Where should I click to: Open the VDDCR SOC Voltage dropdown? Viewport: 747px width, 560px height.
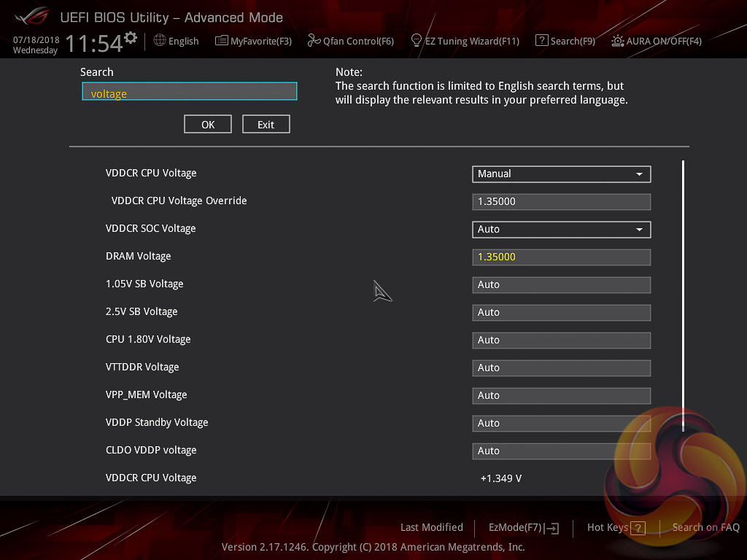point(561,230)
